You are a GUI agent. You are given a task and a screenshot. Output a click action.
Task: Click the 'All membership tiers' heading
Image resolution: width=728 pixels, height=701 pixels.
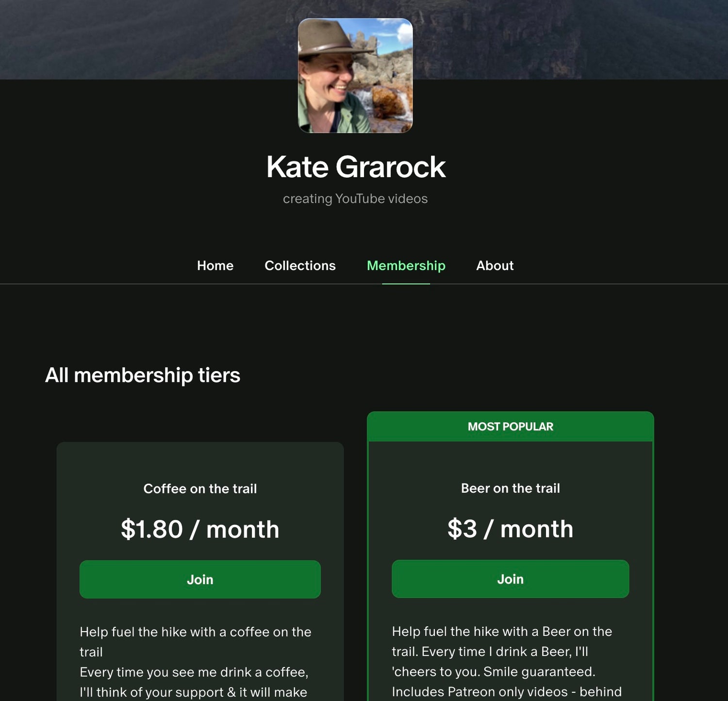pos(143,375)
